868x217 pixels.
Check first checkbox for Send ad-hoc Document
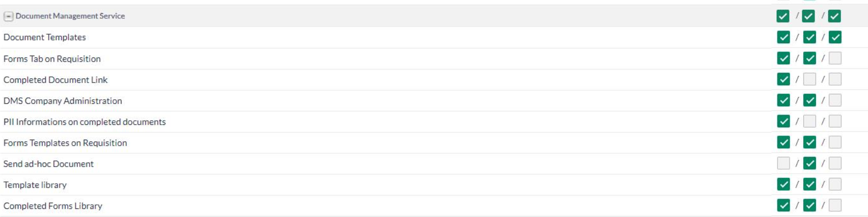tap(783, 164)
